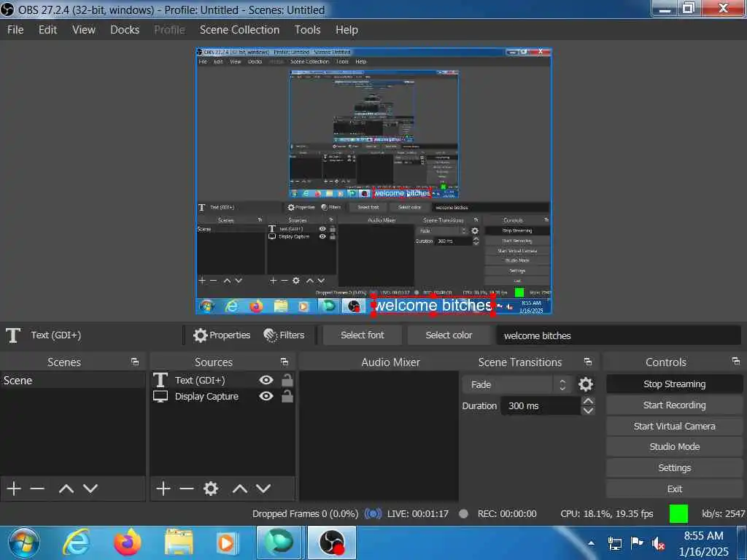The height and width of the screenshot is (560, 747).
Task: Launch Firefox from the taskbar
Action: [x=127, y=542]
